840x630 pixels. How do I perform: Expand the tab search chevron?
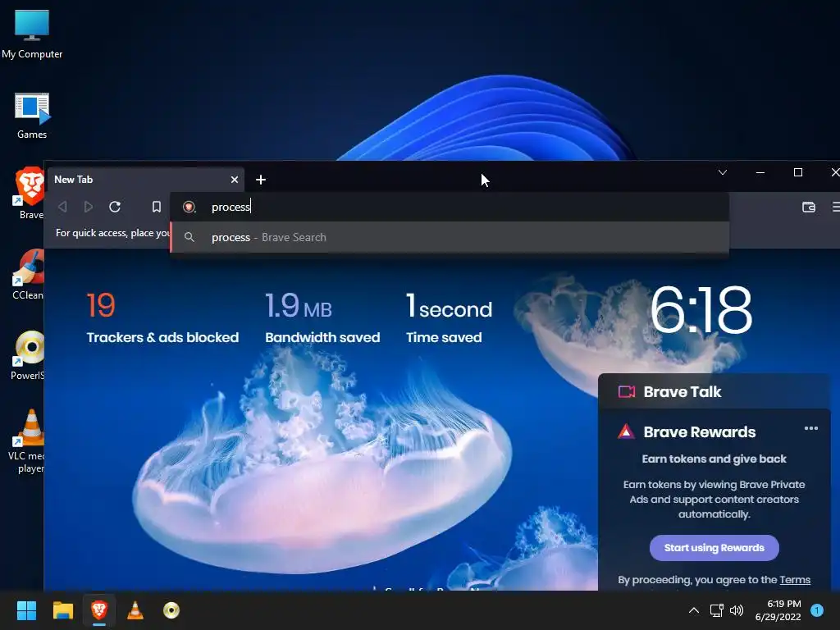point(723,172)
